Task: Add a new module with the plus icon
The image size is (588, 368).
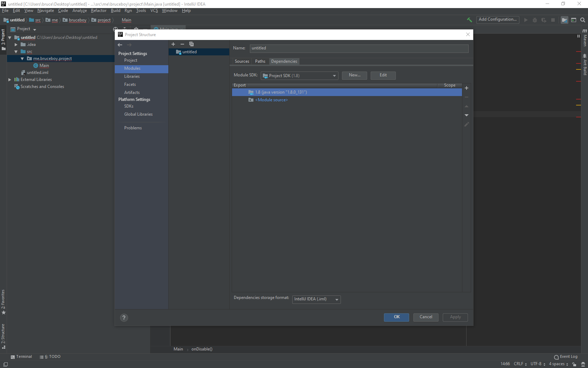Action: coord(173,44)
